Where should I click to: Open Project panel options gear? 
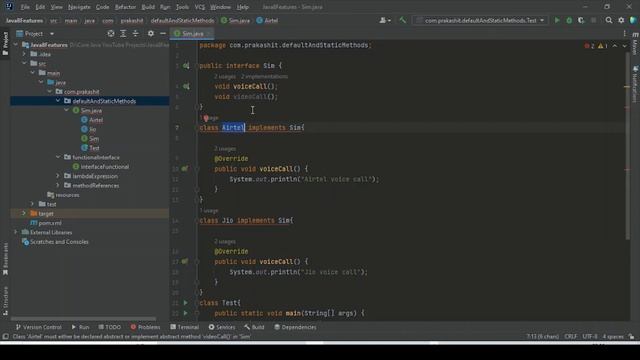pos(151,34)
